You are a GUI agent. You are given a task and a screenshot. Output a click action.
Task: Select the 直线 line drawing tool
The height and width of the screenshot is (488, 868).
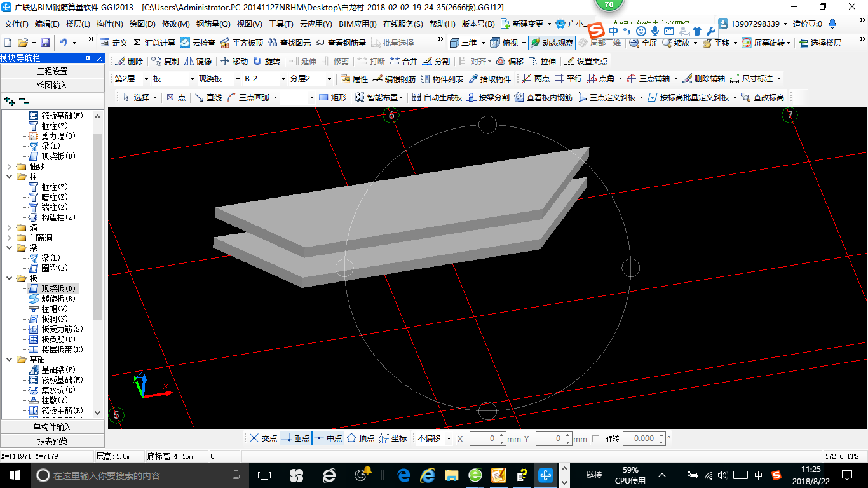[208, 97]
